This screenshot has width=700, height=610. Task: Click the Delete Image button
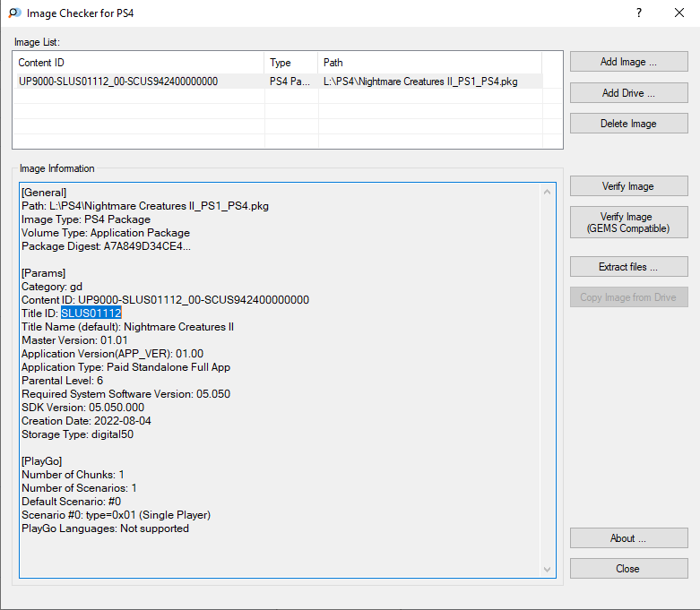coord(628,124)
